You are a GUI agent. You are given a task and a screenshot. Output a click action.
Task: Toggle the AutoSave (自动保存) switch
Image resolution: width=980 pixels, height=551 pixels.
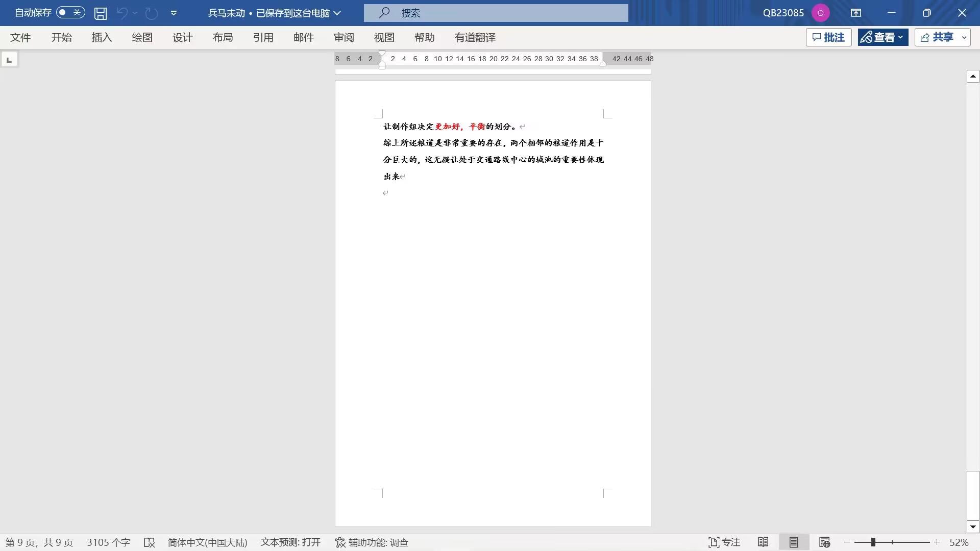pyautogui.click(x=70, y=13)
